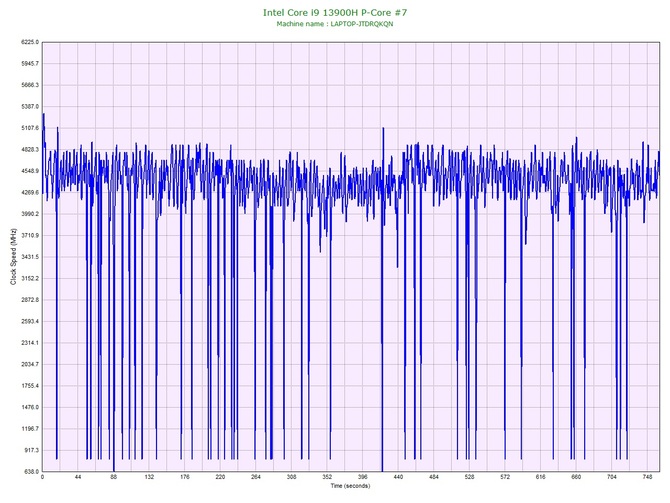The width and height of the screenshot is (670, 503).
Task: Click the 616 seconds x-axis tick label
Action: pos(541,477)
